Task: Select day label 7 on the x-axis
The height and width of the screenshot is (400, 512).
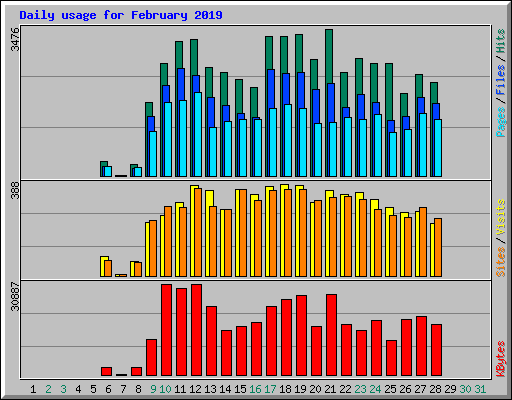Action: click(x=123, y=389)
